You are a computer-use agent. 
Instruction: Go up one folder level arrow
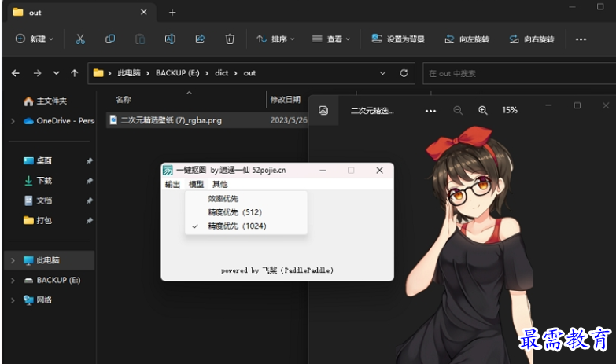click(x=74, y=73)
